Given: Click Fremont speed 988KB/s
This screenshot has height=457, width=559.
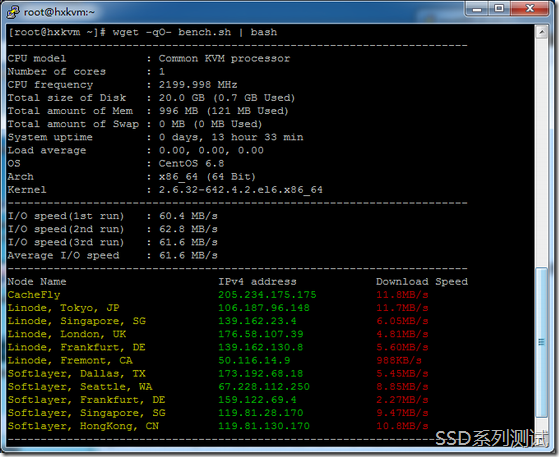Looking at the screenshot, I should (x=399, y=361).
